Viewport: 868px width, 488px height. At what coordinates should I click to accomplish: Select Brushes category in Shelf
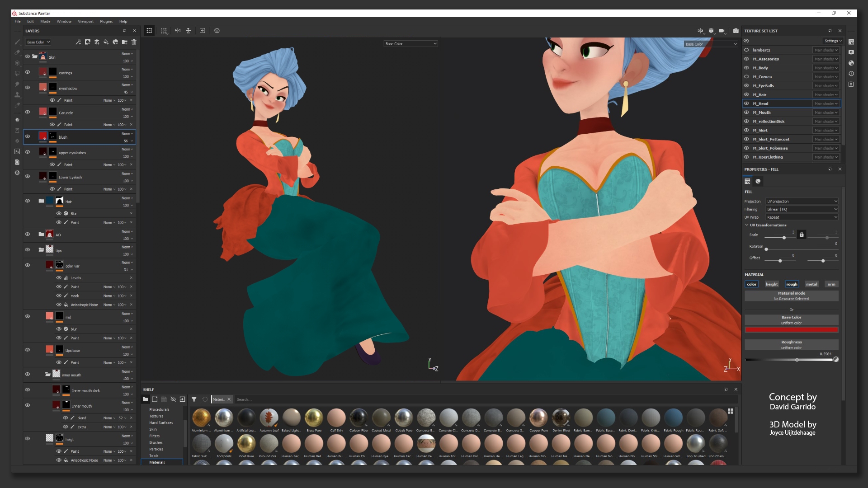156,442
